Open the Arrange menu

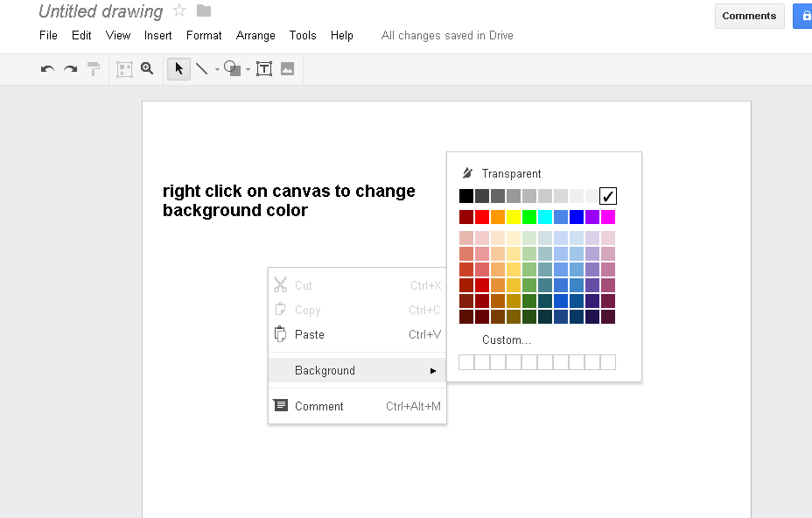coord(255,36)
